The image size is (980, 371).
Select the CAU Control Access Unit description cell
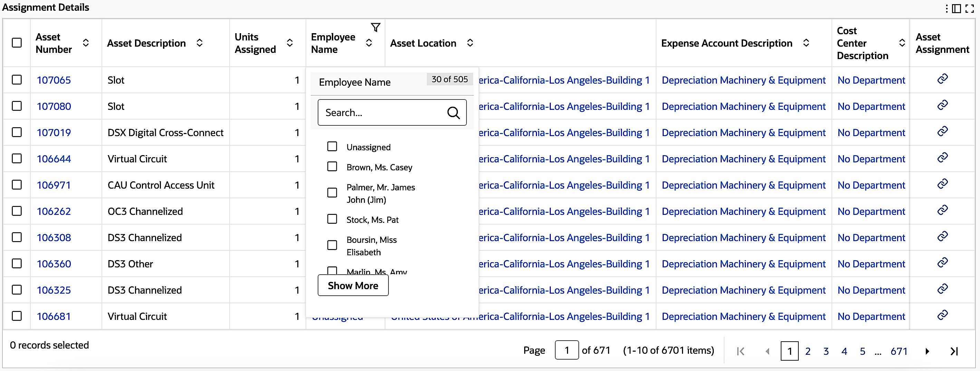pos(165,185)
